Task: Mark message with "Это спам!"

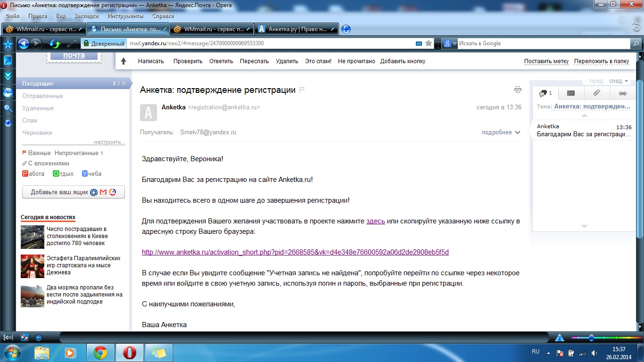Action: pyautogui.click(x=318, y=61)
